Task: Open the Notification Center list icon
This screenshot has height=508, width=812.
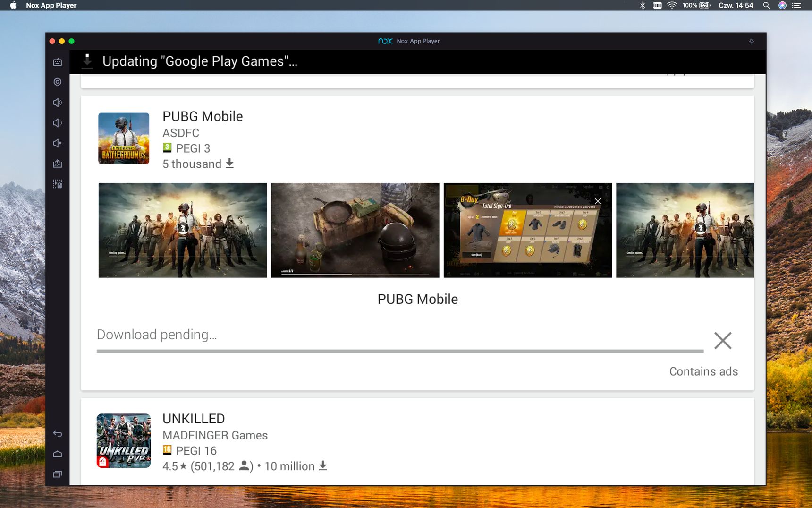Action: tap(797, 5)
